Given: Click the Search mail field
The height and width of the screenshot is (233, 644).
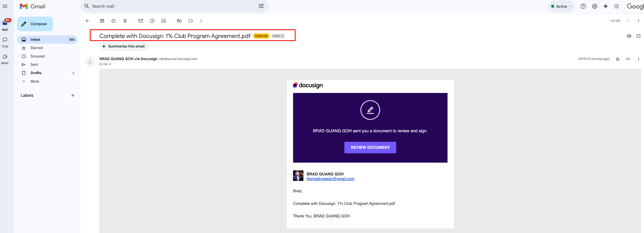Looking at the screenshot, I should click(x=174, y=6).
